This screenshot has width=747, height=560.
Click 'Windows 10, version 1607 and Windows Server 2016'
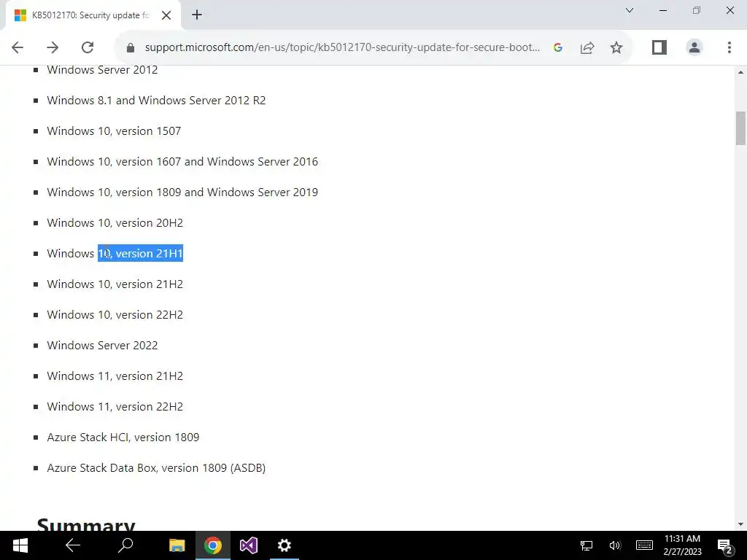click(x=182, y=162)
